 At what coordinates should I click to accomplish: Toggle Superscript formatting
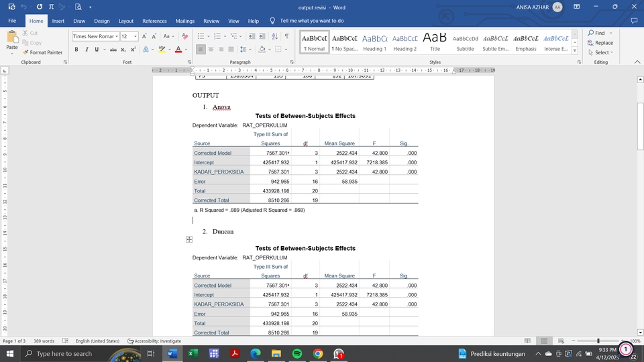[133, 49]
